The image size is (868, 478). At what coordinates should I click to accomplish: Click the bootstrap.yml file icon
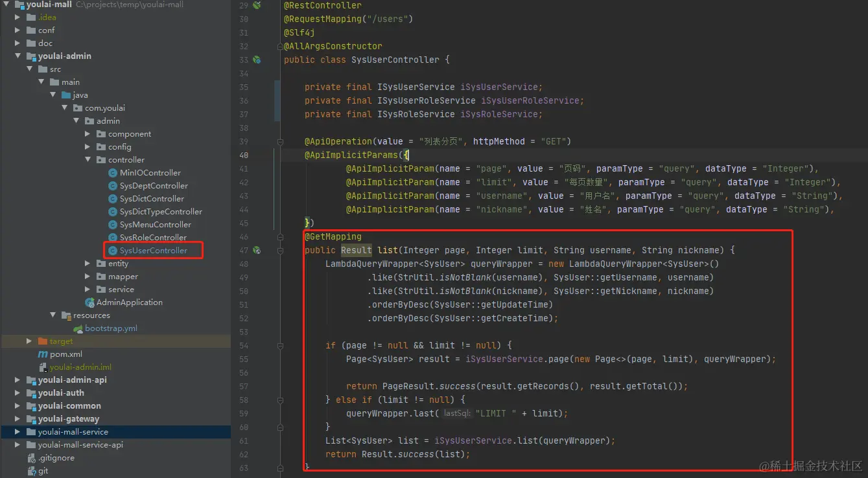click(x=78, y=328)
